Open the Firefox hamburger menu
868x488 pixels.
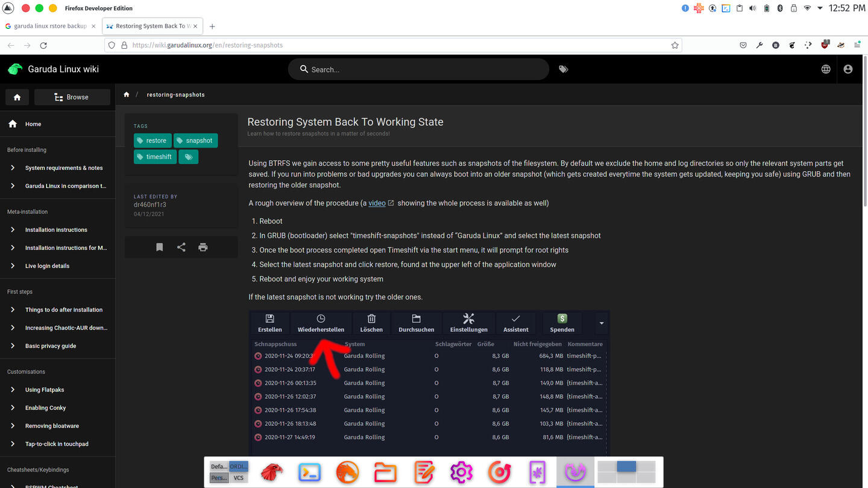pos(857,45)
